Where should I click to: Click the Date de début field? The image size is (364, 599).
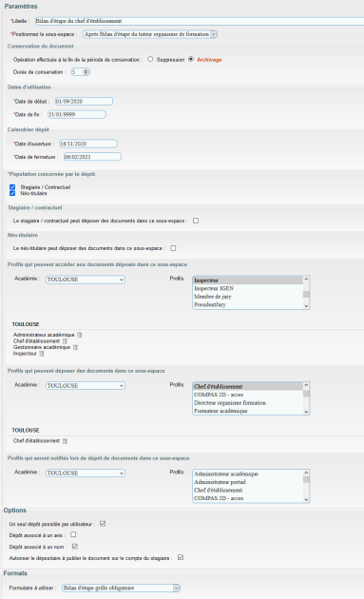click(84, 101)
